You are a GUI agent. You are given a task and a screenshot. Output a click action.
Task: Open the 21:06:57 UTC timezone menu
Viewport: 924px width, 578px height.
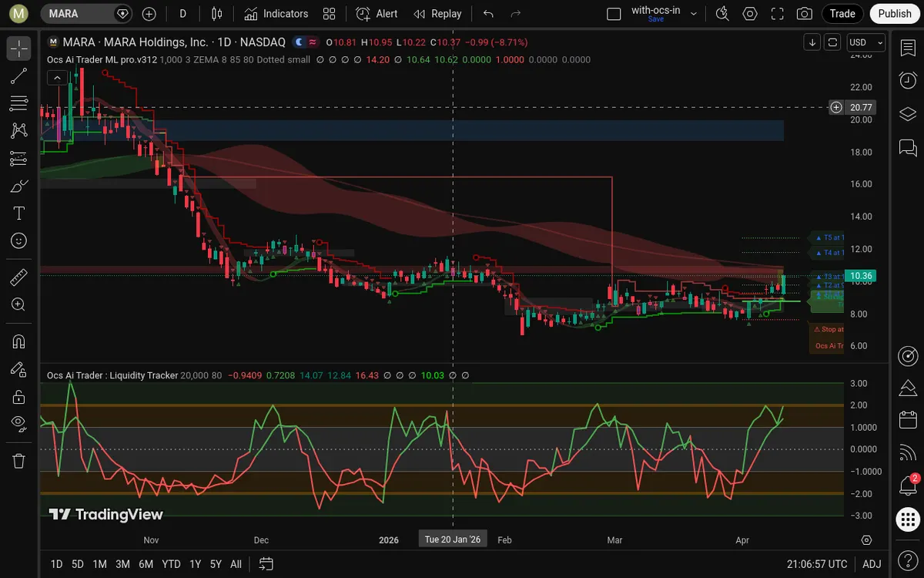[x=817, y=564]
